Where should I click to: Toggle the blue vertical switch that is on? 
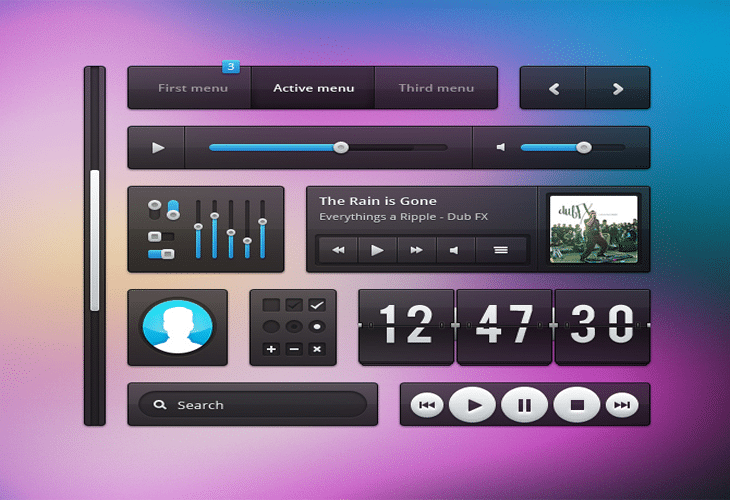tap(173, 210)
